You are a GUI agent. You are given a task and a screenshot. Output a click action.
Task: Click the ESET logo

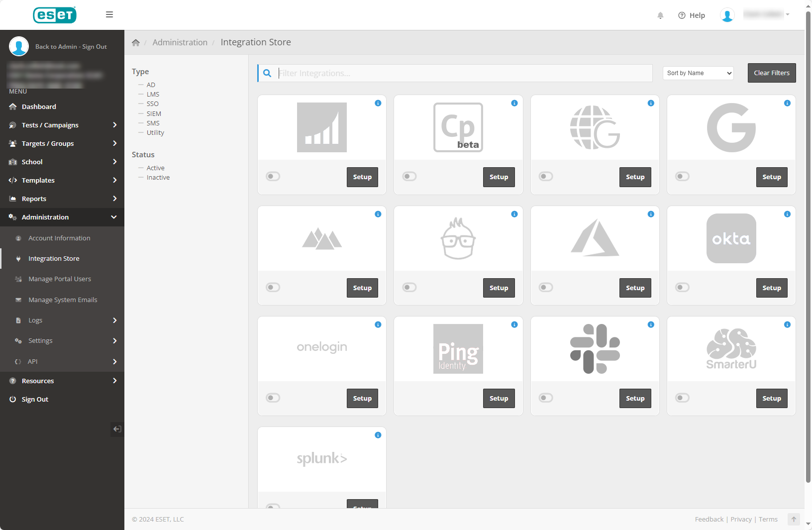(x=55, y=15)
